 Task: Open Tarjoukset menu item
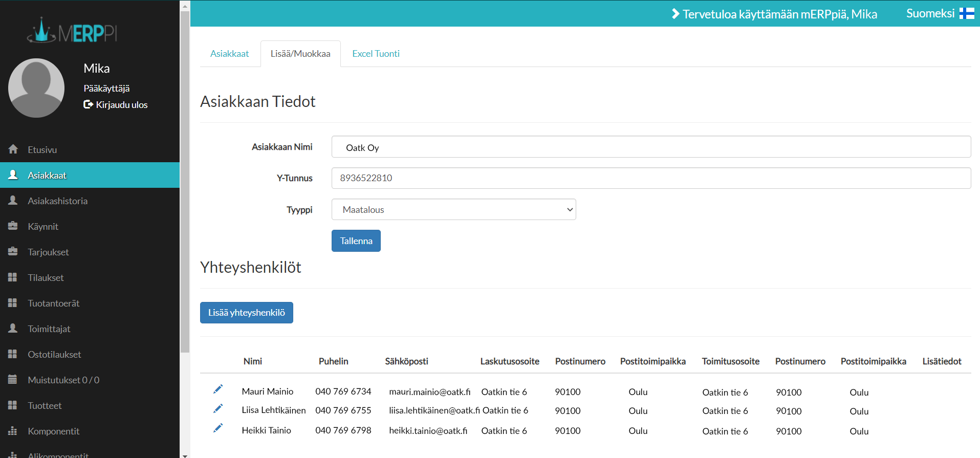pyautogui.click(x=90, y=252)
